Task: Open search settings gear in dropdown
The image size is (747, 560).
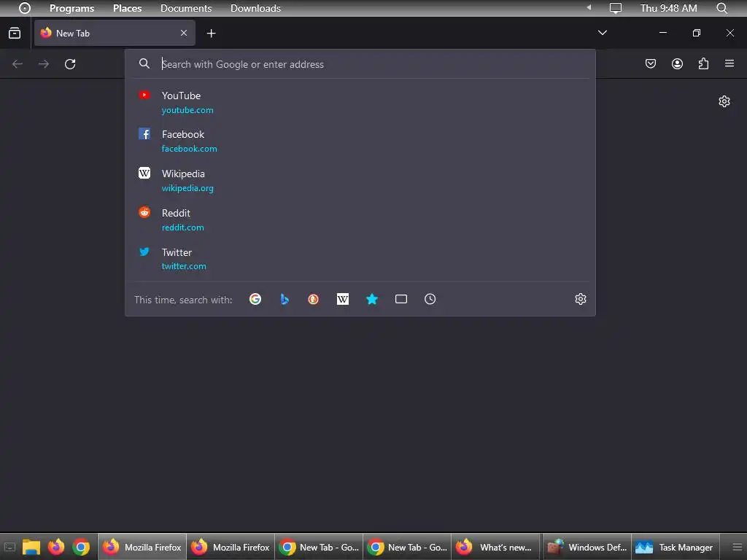Action: (580, 299)
